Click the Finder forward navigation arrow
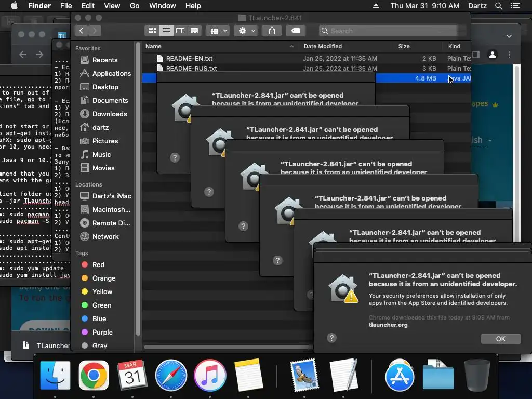This screenshot has width=532, height=399. [95, 31]
